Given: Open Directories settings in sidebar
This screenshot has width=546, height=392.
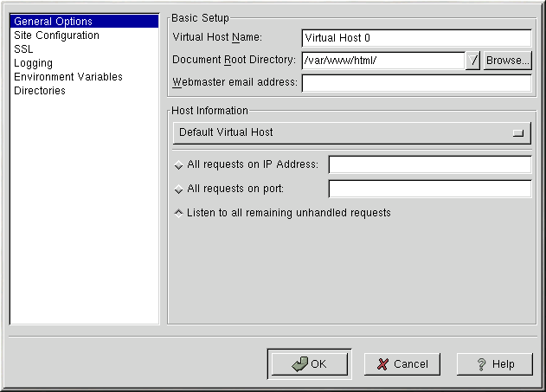Looking at the screenshot, I should click(x=40, y=91).
